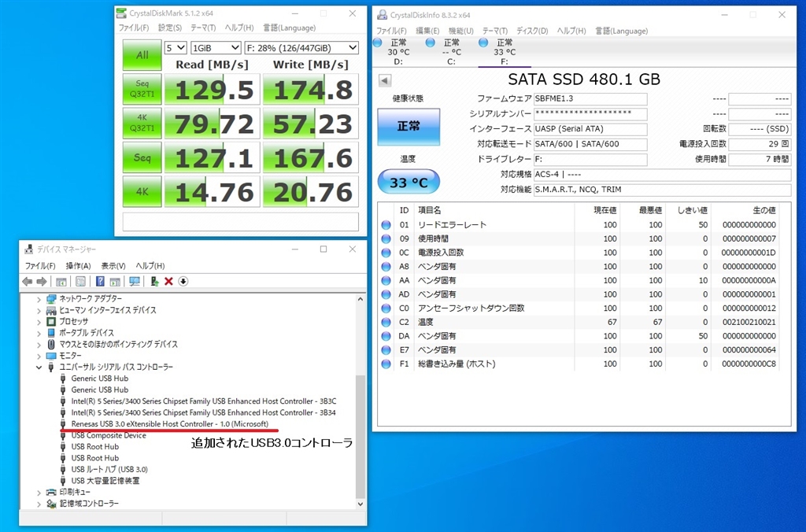Click the CrystalDiskMark title bar app icon
The image size is (806, 532).
click(x=121, y=13)
